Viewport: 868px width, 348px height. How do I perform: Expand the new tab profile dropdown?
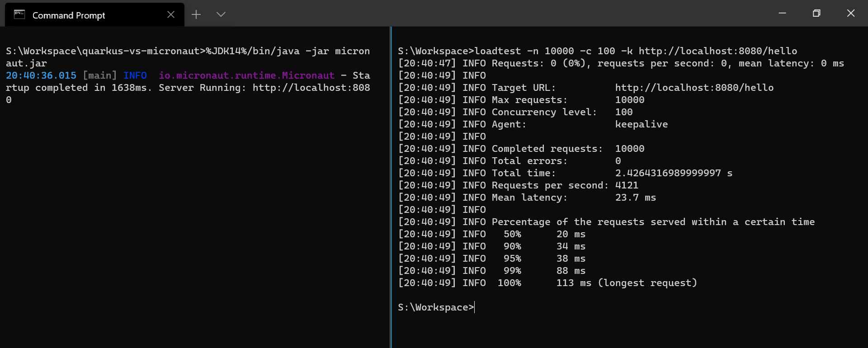click(221, 14)
